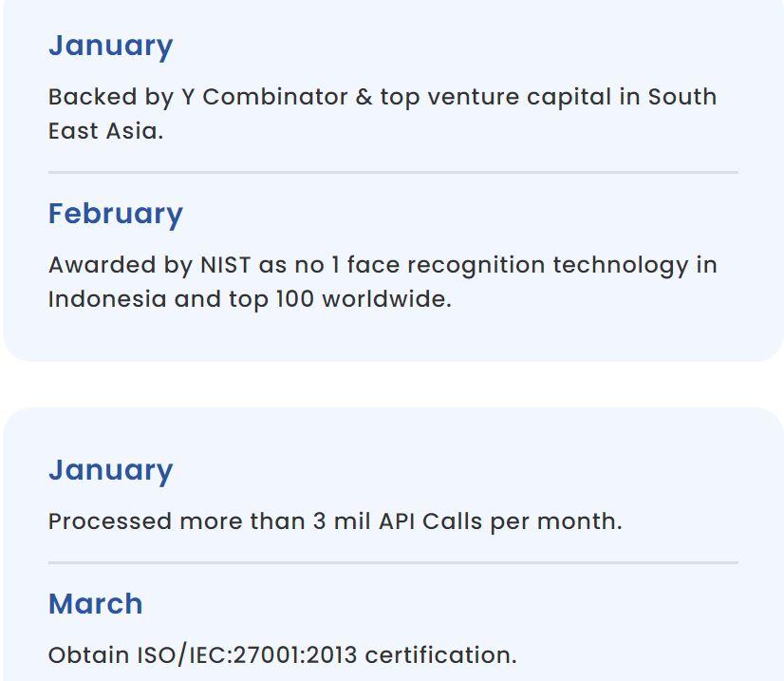Click the February heading
The width and height of the screenshot is (784, 681).
pos(116,214)
